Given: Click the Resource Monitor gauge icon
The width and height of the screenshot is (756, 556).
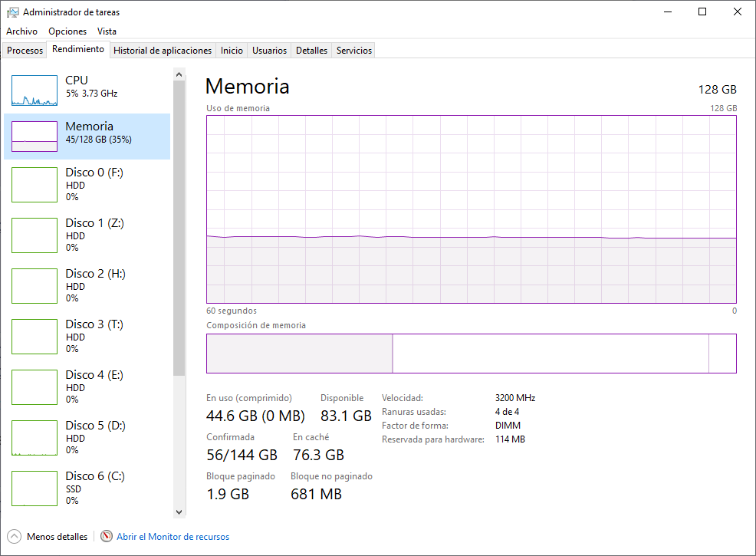Looking at the screenshot, I should click(107, 536).
